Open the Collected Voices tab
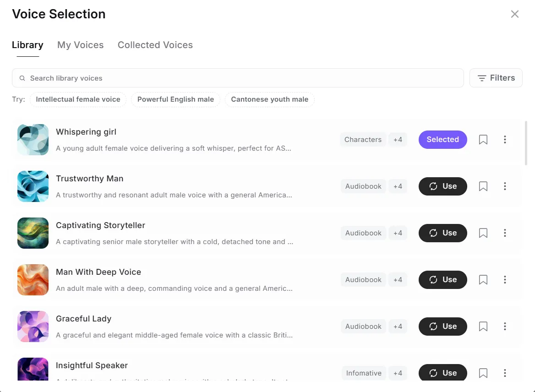Screen dimensions: 535x392 pos(155,45)
